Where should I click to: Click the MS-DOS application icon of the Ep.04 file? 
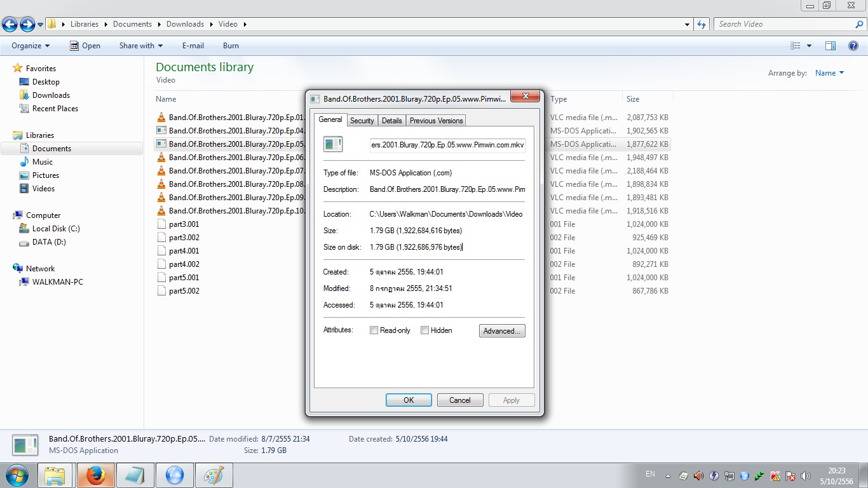(x=161, y=131)
